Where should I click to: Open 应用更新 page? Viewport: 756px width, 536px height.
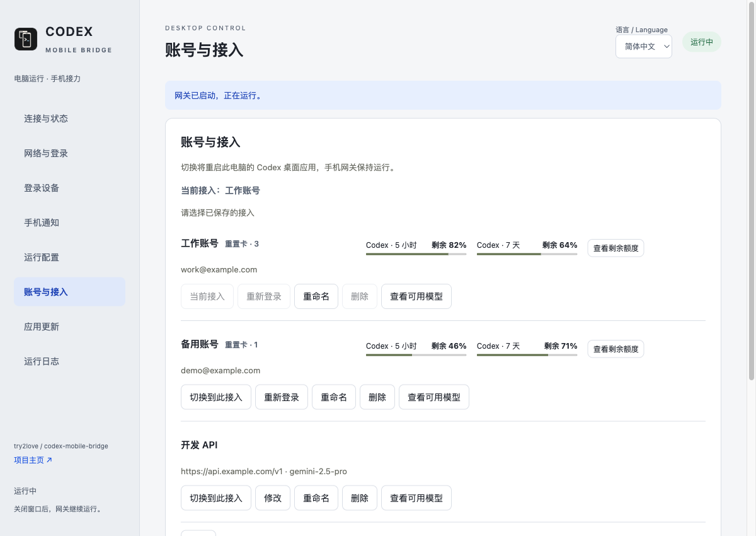point(69,327)
